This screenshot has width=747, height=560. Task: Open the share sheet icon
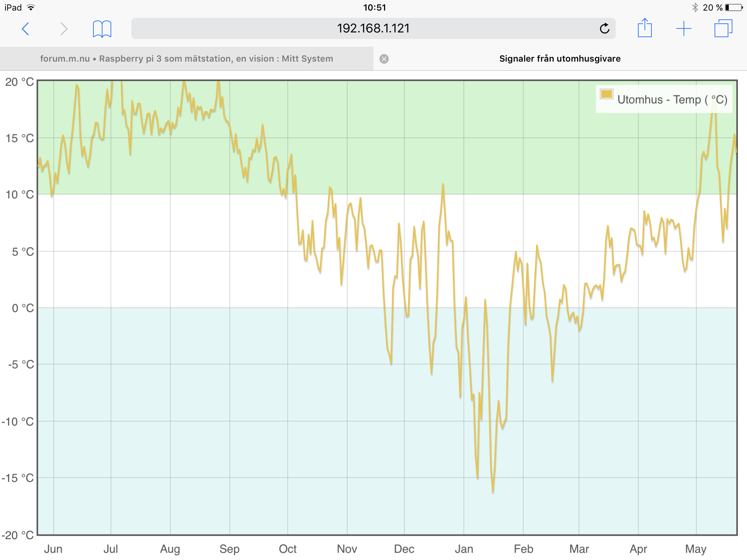(x=645, y=28)
